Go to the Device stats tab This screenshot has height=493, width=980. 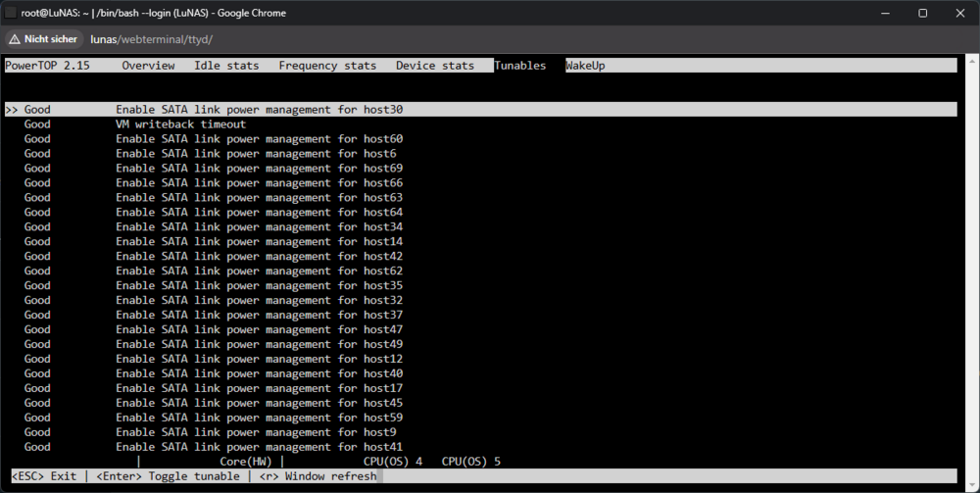coord(435,66)
